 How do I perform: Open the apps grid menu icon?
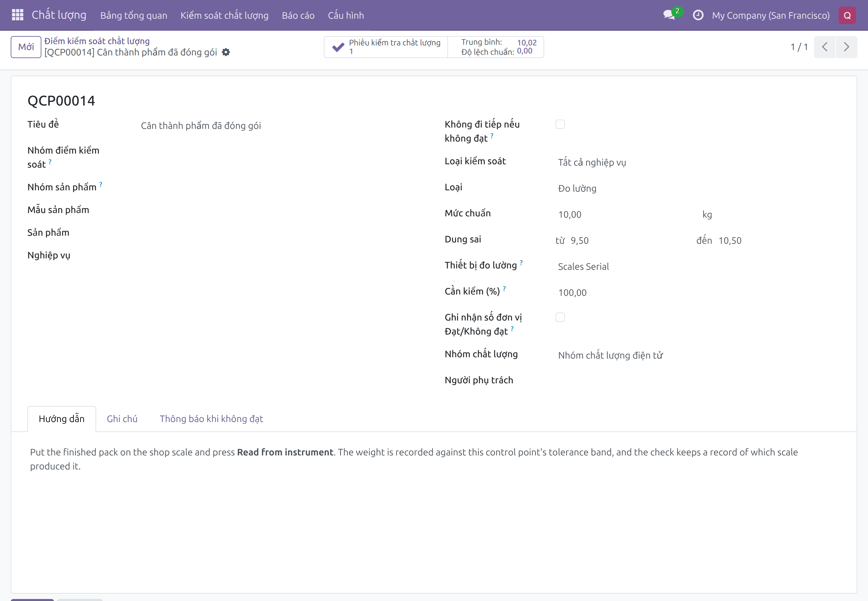[18, 15]
